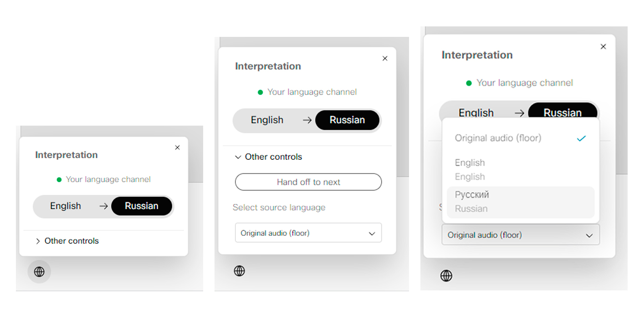The width and height of the screenshot is (644, 320).
Task: Dismiss the right Interpretation panel with its X
Action: [x=603, y=46]
